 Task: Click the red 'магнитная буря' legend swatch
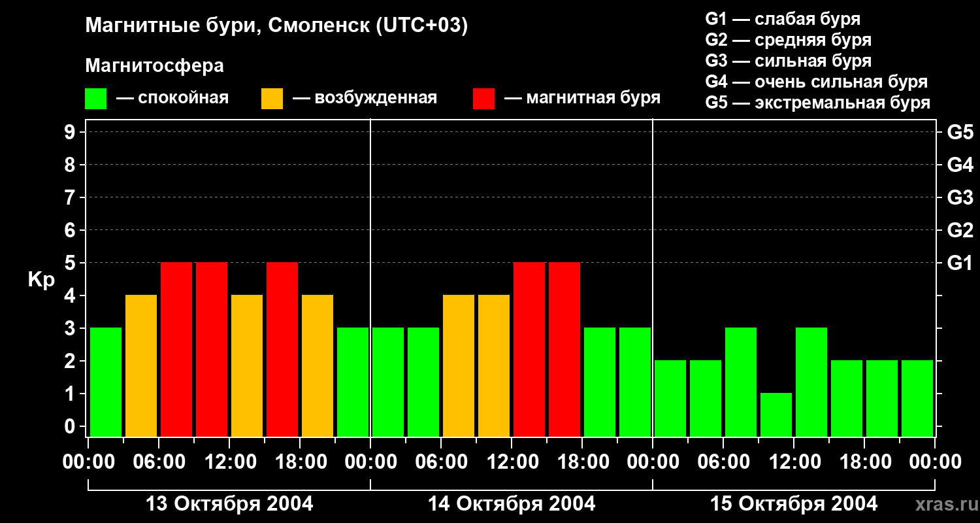point(484,99)
